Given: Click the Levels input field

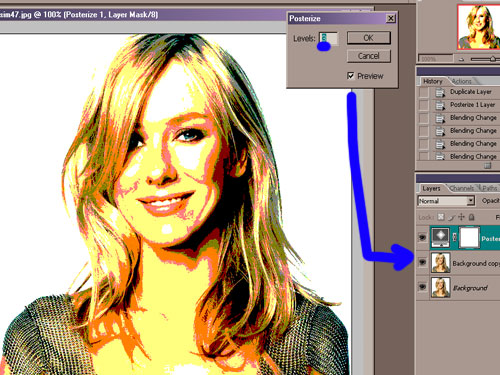Looking at the screenshot, I should (x=328, y=38).
